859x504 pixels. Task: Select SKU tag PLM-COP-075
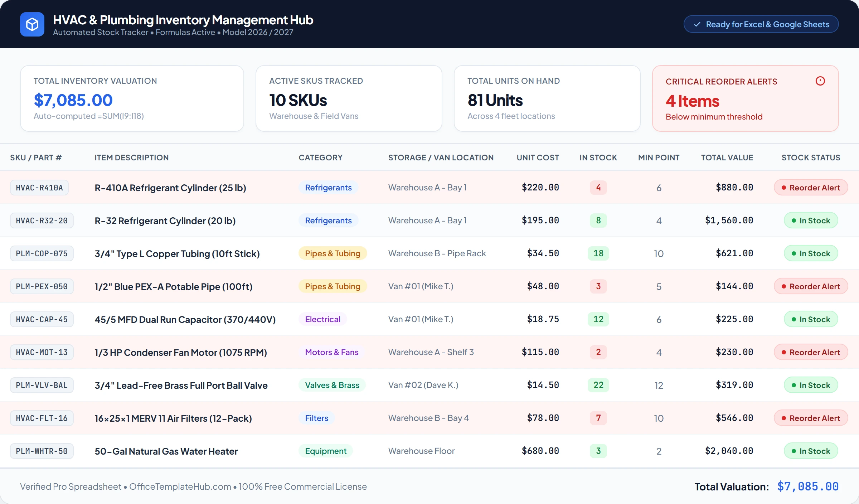point(42,253)
